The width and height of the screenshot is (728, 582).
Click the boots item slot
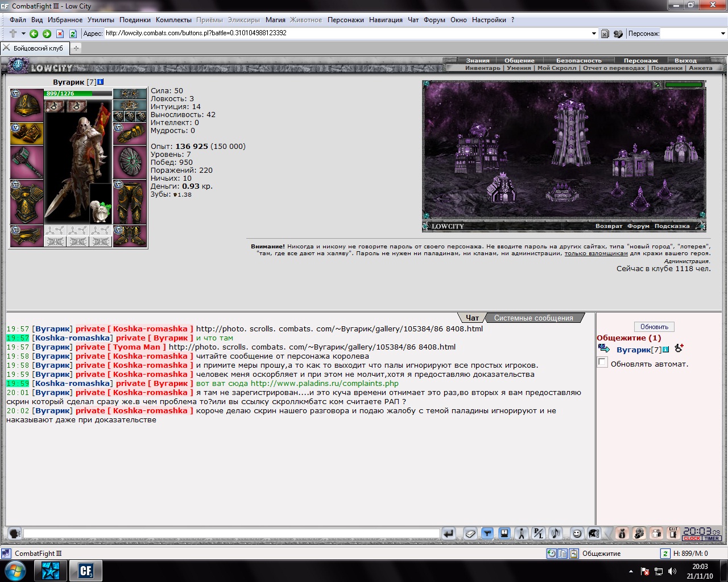(130, 236)
